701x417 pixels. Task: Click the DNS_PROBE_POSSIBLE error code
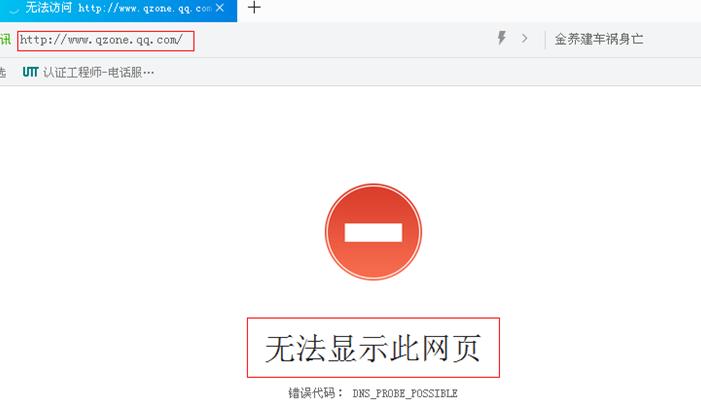point(404,394)
